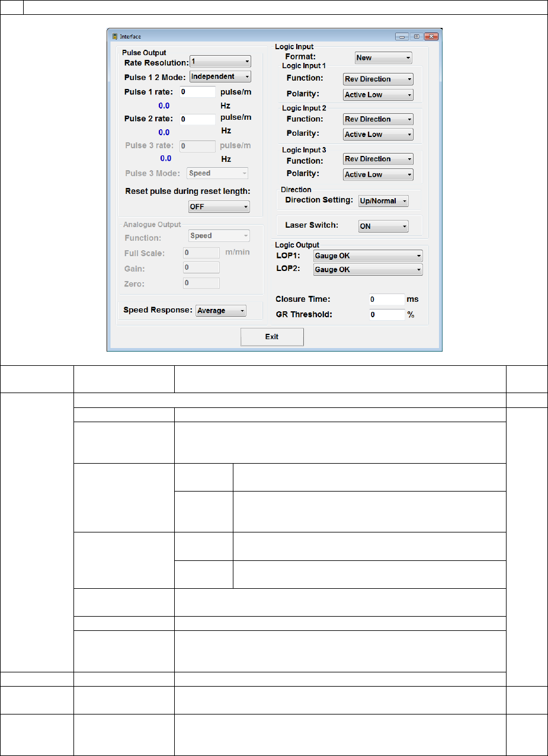Open the Laser Switch dropdown

click(x=383, y=227)
